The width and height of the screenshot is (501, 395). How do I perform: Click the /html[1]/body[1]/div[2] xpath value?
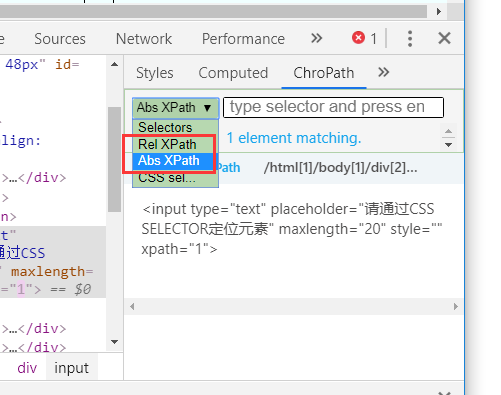340,168
